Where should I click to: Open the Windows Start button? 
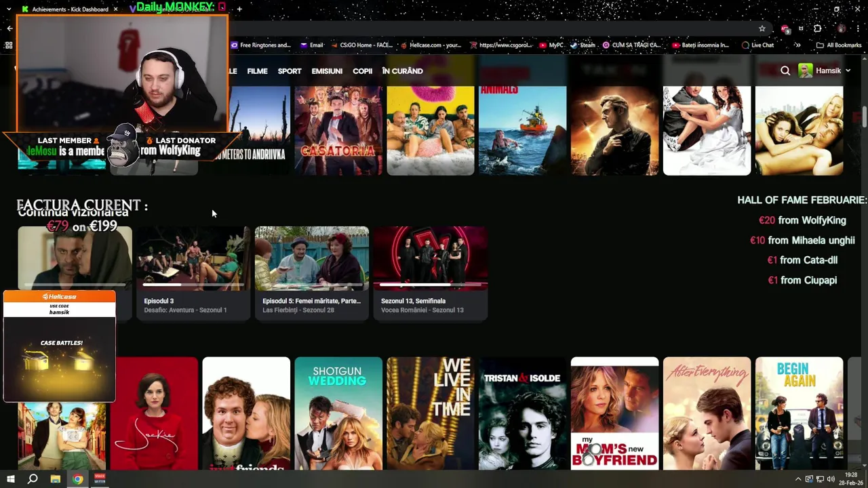pos(10,479)
